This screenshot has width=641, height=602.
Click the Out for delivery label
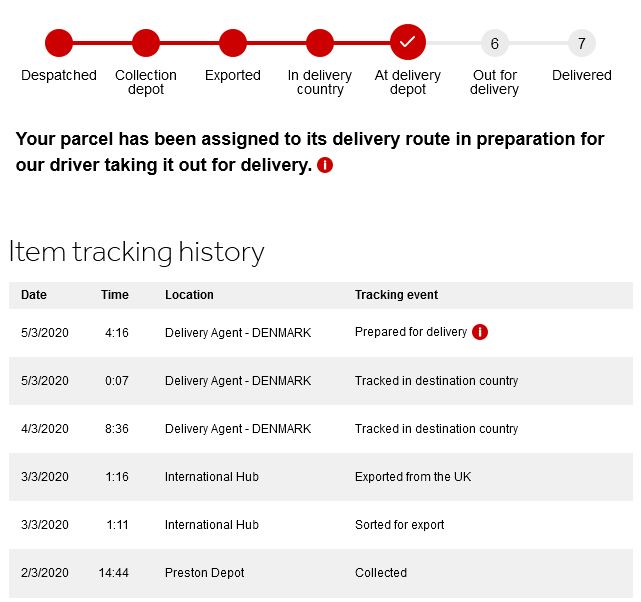pyautogui.click(x=495, y=82)
